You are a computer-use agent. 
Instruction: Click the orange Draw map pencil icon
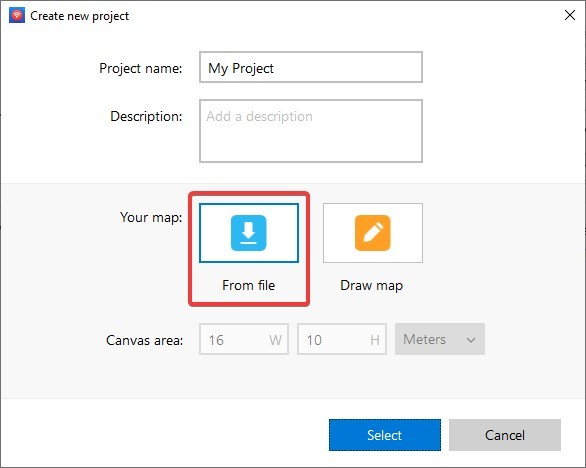click(373, 233)
